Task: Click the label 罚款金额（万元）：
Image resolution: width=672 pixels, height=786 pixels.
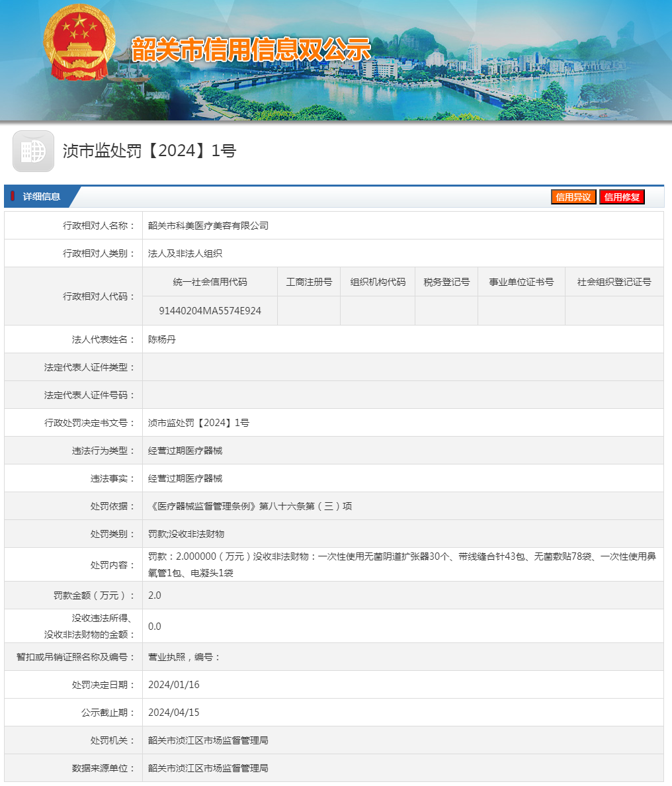Action: (x=95, y=595)
